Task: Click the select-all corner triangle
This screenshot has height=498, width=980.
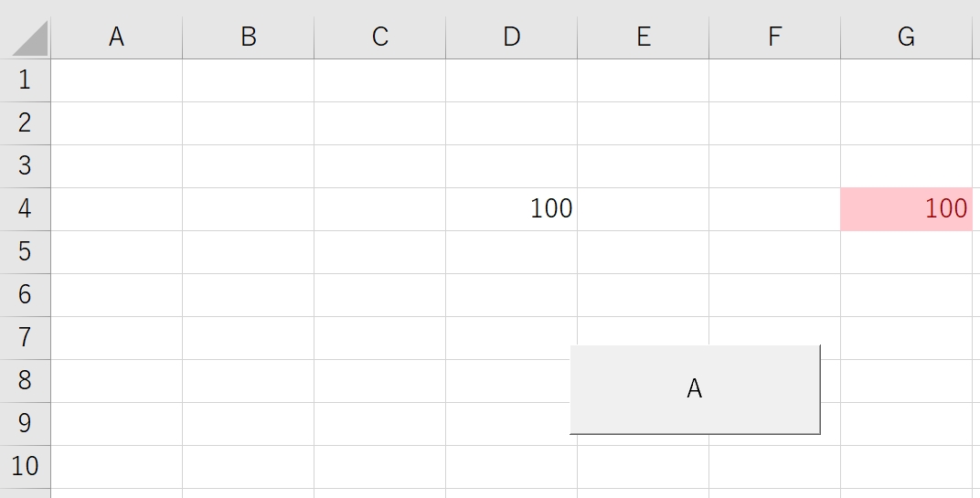Action: coord(29,38)
